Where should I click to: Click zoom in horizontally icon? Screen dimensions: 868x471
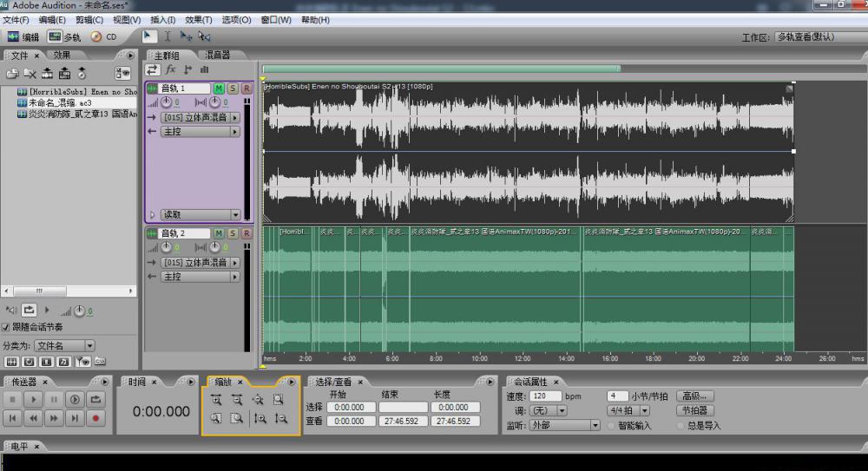click(216, 400)
